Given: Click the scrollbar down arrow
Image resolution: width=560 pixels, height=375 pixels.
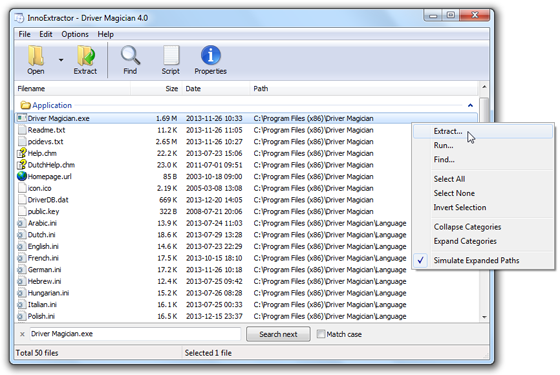Looking at the screenshot, I should (x=484, y=317).
